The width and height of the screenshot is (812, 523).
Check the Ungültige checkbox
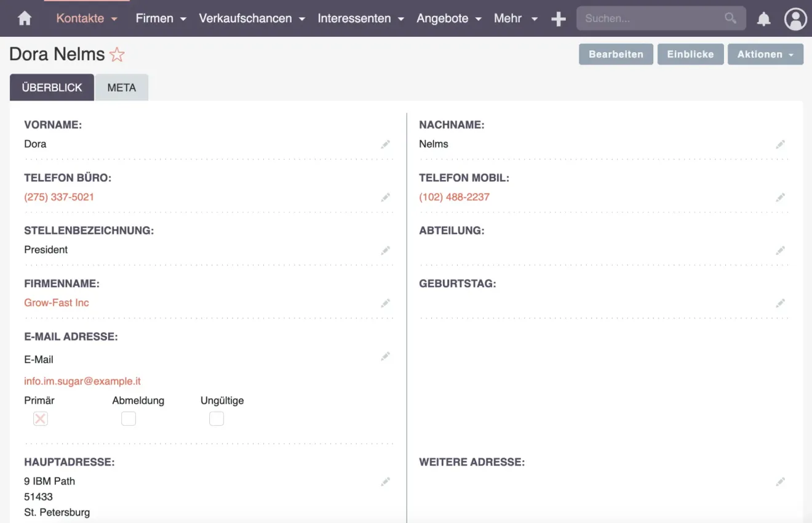click(216, 419)
